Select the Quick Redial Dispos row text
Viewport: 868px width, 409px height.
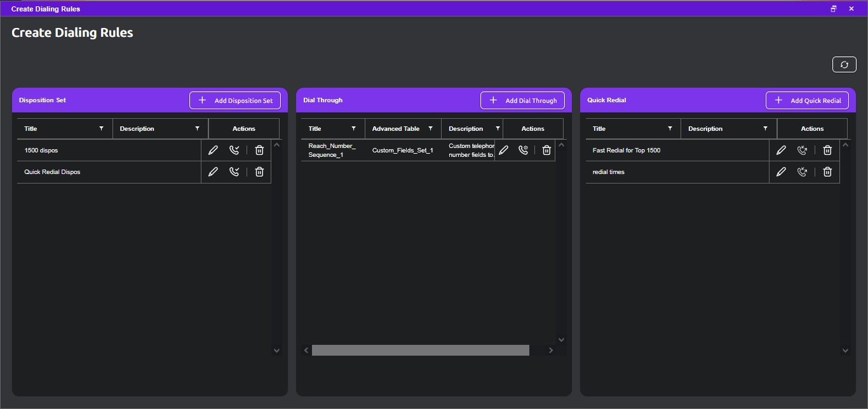(52, 172)
